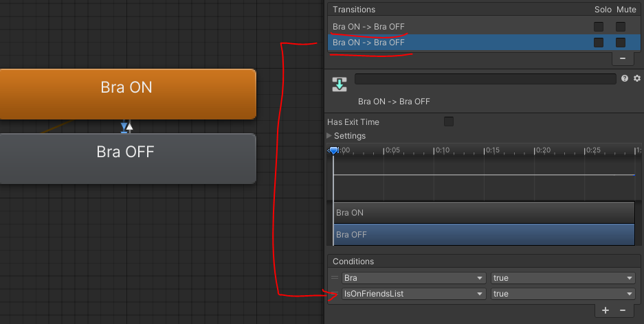The height and width of the screenshot is (324, 644).
Task: Open the true value dropdown for IsOnFriendsList
Action: coord(564,294)
